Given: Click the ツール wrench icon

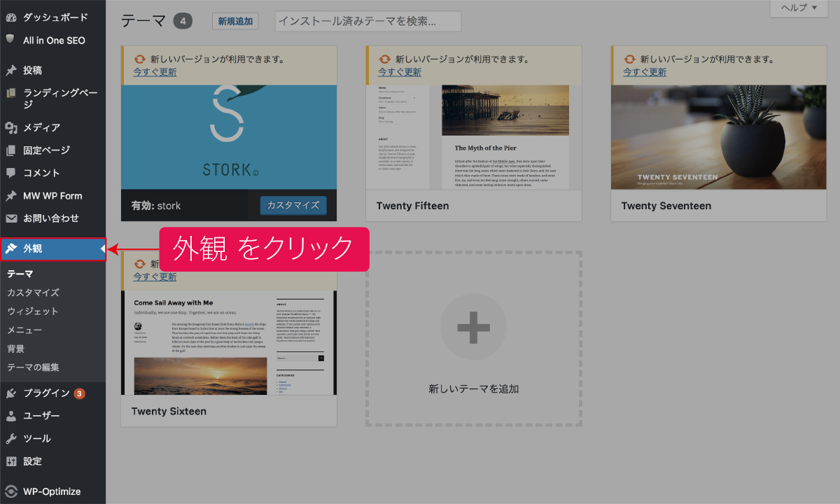Looking at the screenshot, I should 11,439.
